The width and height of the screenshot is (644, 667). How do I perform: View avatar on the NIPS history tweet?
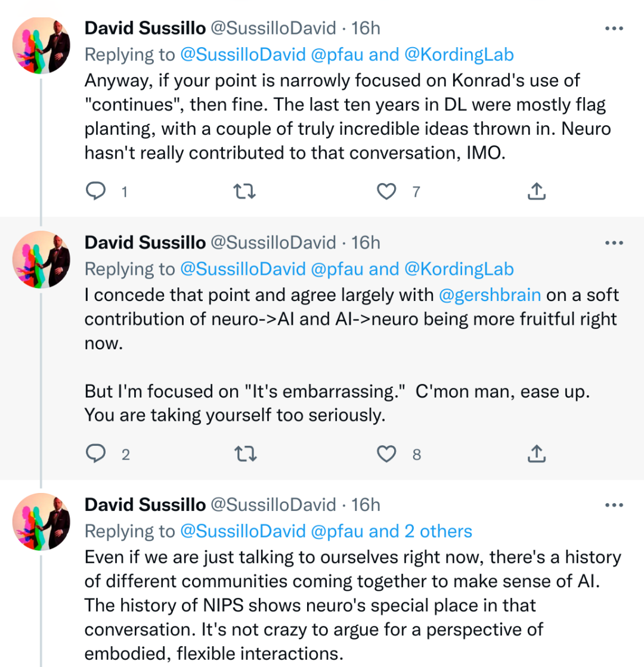click(42, 522)
